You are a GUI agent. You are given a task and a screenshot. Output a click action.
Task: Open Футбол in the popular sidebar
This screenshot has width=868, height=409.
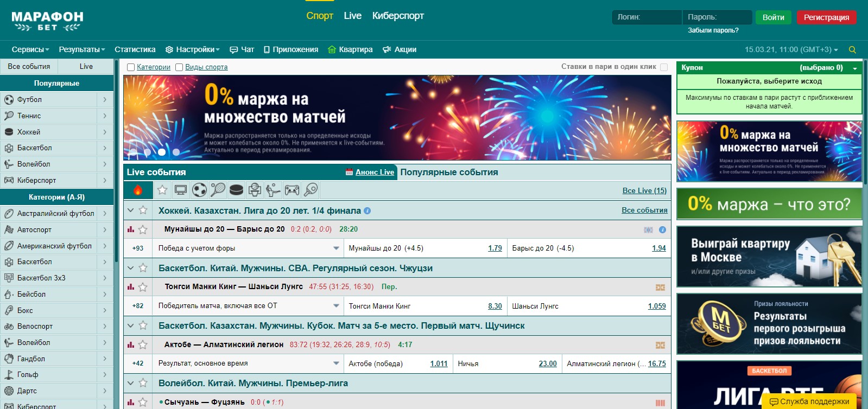tap(56, 99)
